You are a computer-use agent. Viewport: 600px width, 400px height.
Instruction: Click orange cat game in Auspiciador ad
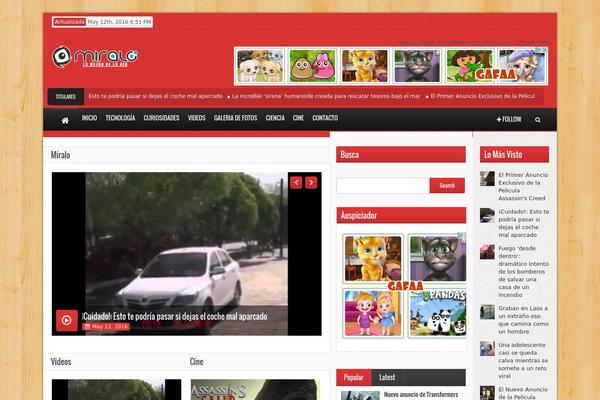point(373,258)
